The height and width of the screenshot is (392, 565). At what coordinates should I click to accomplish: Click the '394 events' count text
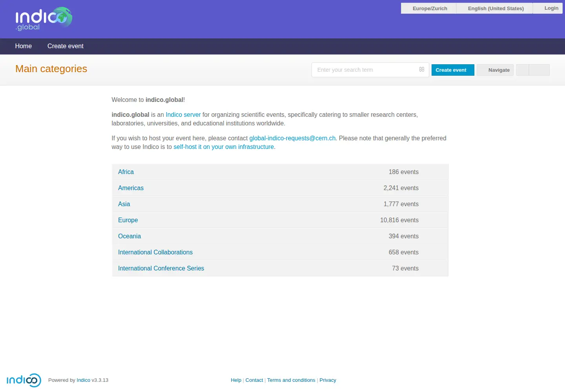point(404,236)
